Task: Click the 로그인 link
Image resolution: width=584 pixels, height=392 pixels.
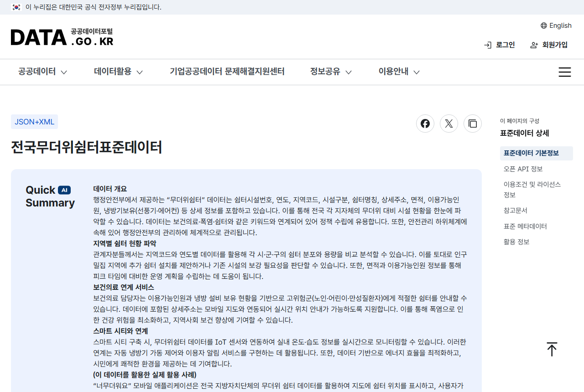Action: 506,45
